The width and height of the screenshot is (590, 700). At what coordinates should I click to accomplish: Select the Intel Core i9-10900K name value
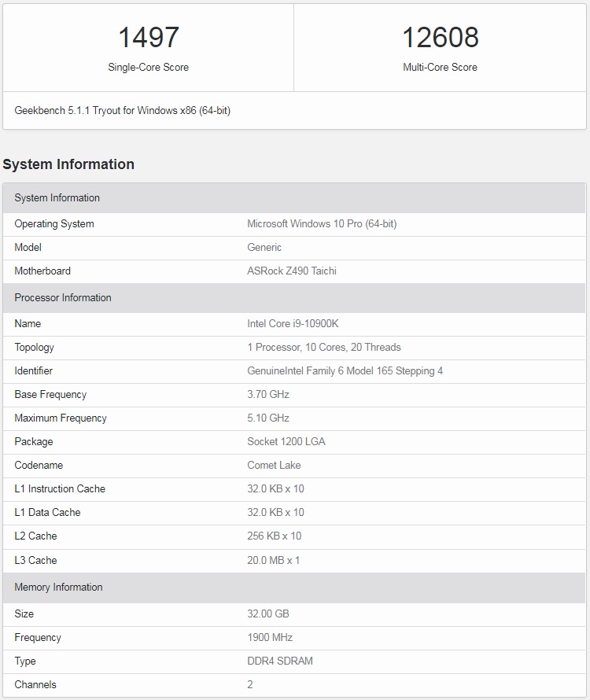click(x=293, y=324)
